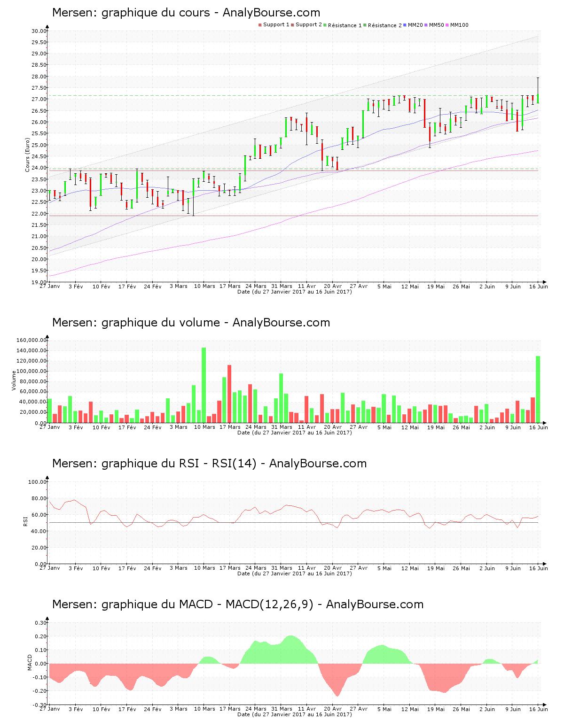Click '10 Mars' date on price chart
The image size is (564, 728).
tap(204, 287)
